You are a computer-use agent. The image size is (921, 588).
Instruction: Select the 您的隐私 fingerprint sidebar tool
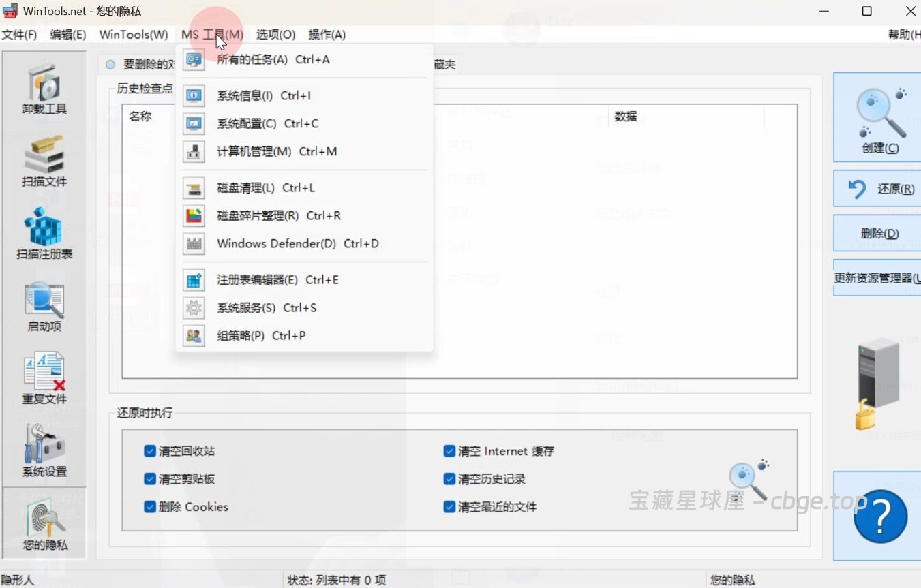44,524
